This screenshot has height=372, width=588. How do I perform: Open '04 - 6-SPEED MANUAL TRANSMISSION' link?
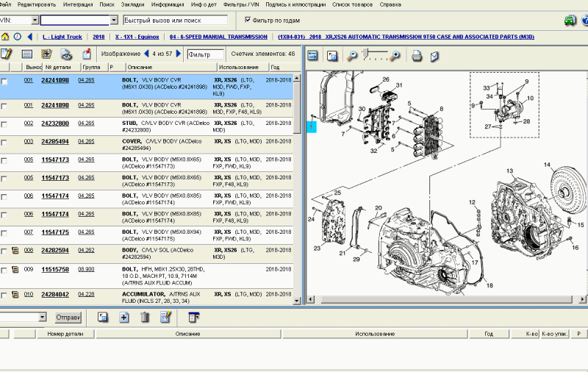(218, 37)
